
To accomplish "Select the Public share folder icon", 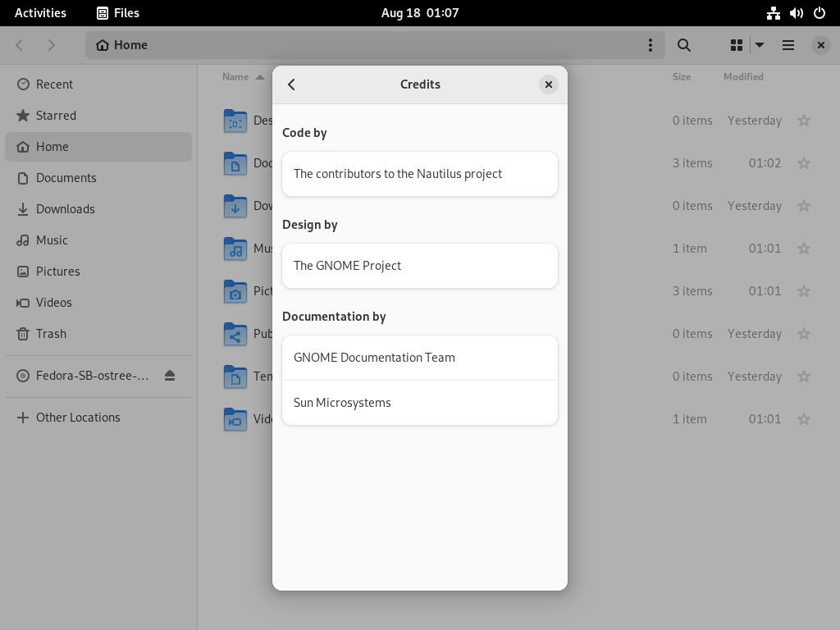I will click(x=235, y=334).
